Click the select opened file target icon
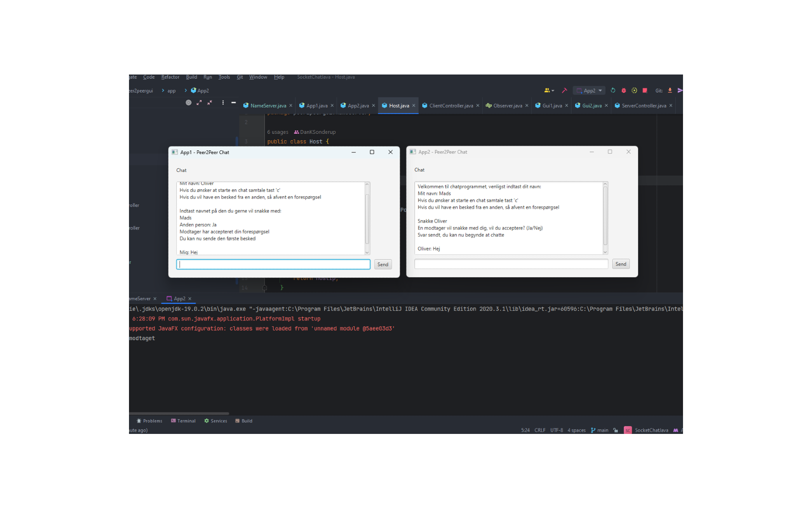 coord(189,102)
